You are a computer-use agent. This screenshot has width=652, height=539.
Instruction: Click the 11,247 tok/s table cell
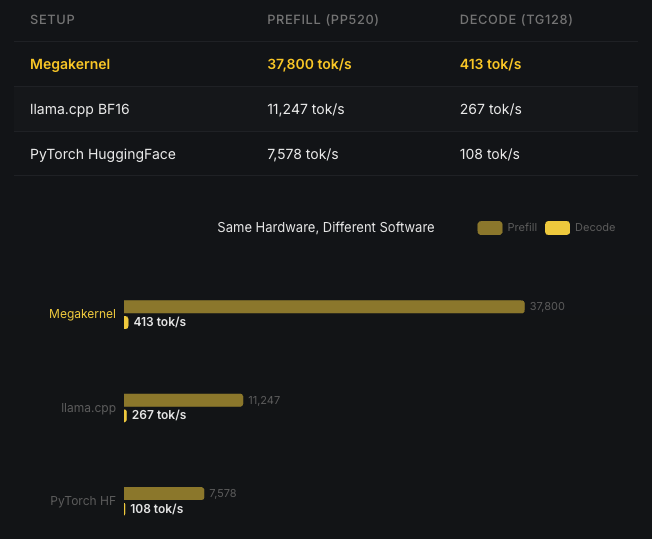pos(305,109)
